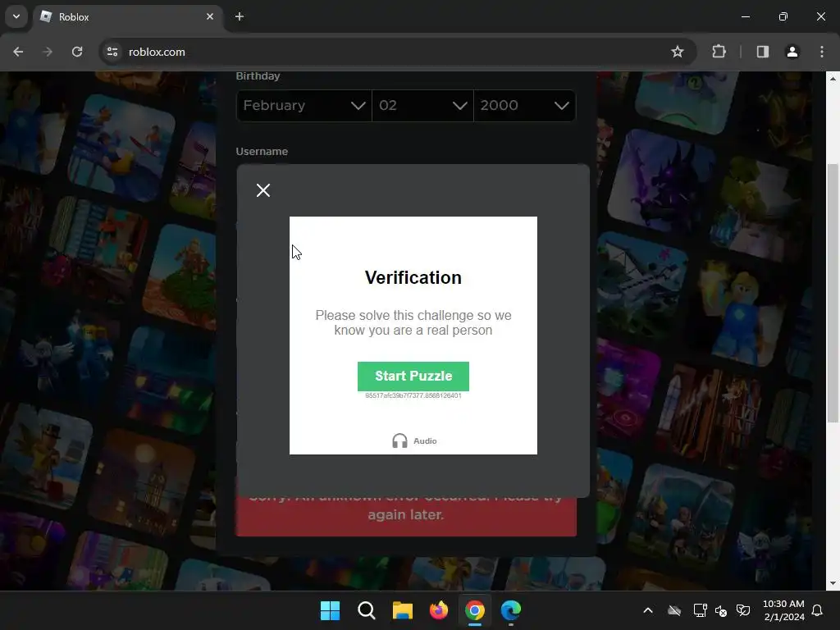The width and height of the screenshot is (840, 630).
Task: Open the clock showing 10:30 AM
Action: click(783, 610)
